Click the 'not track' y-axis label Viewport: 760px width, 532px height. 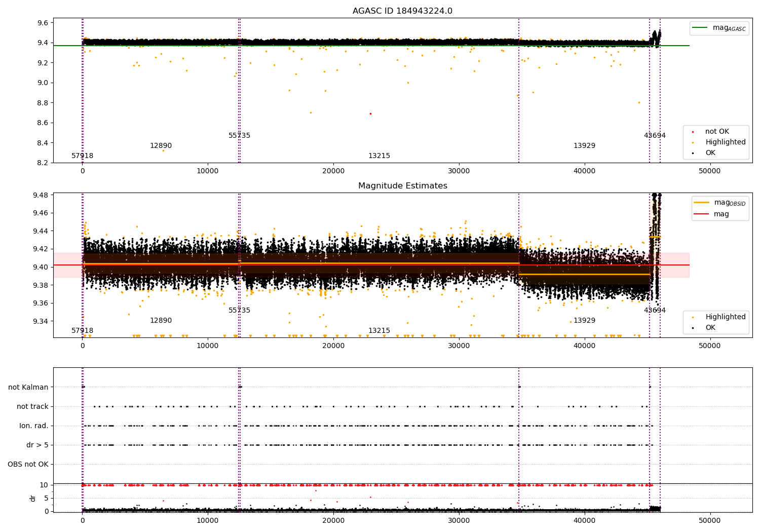[x=32, y=406]
